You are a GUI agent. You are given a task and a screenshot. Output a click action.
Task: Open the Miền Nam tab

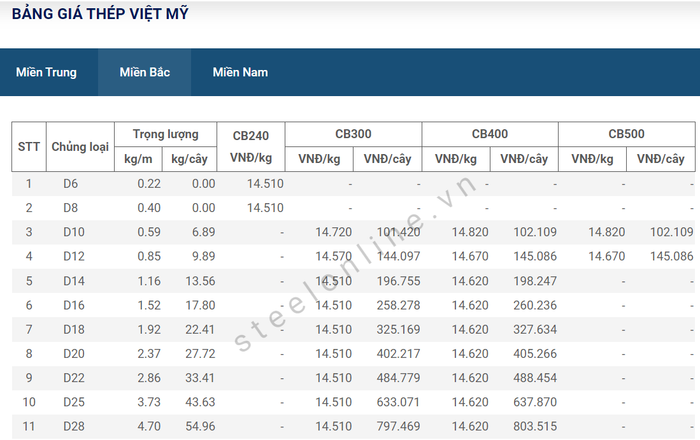240,72
